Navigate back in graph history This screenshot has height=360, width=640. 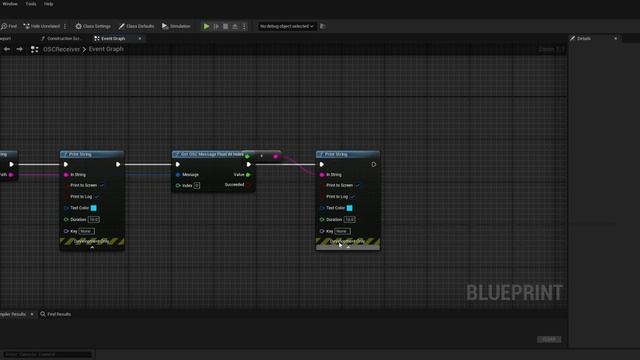click(7, 49)
